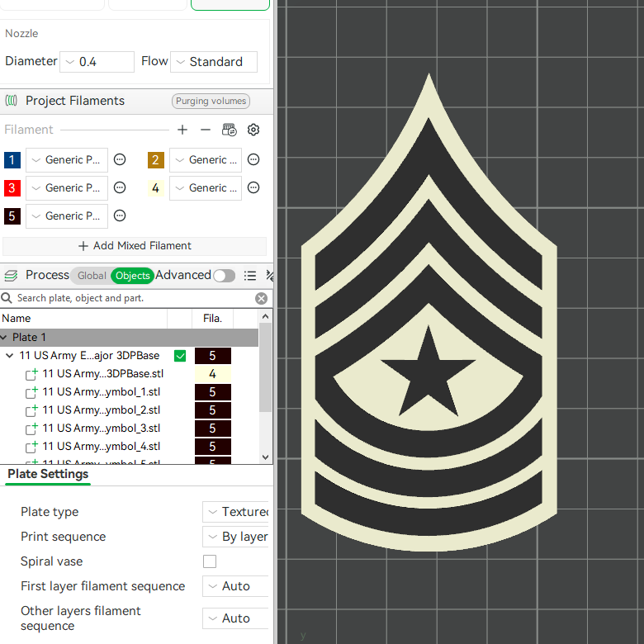Open filament 5 preset dropdown
The width and height of the screenshot is (644, 644).
[x=67, y=216]
